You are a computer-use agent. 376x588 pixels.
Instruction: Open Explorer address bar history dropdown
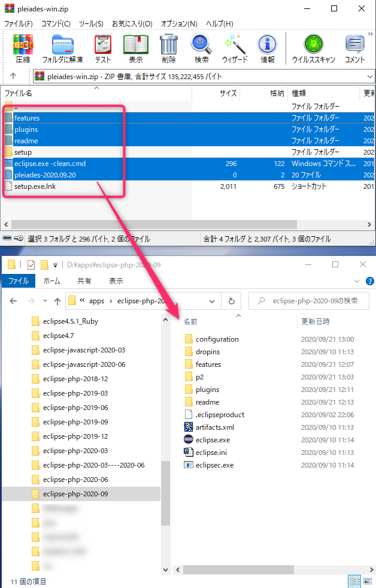(x=212, y=301)
